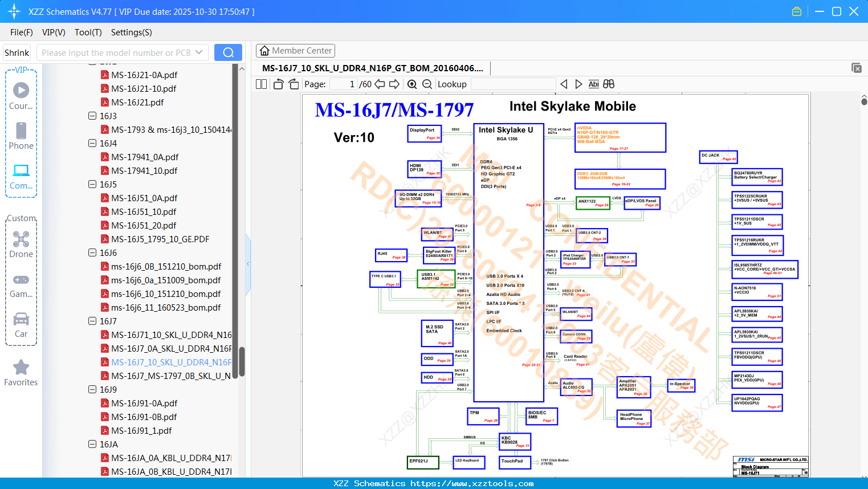Go to the previous page arrow
The width and height of the screenshot is (868, 489).
(380, 84)
